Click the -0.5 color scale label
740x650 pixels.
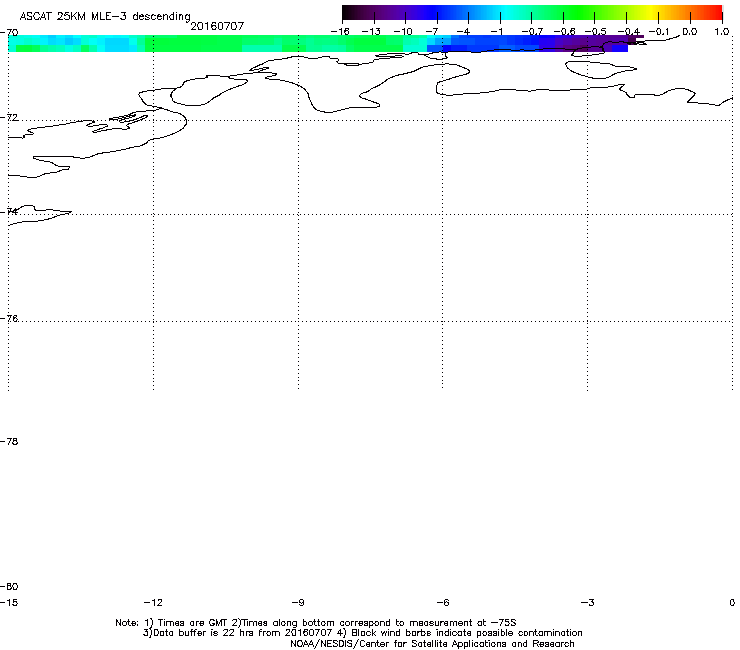click(596, 32)
